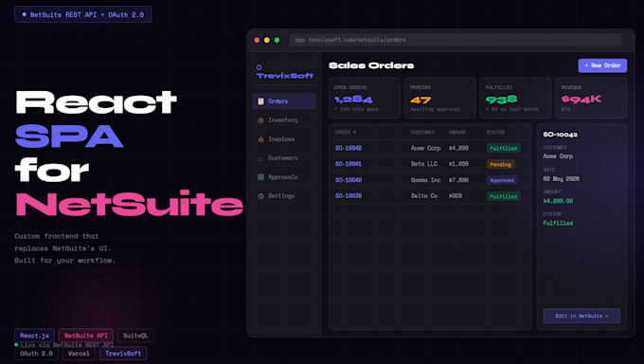Click the red window close dot
This screenshot has height=364, width=644.
(x=257, y=40)
